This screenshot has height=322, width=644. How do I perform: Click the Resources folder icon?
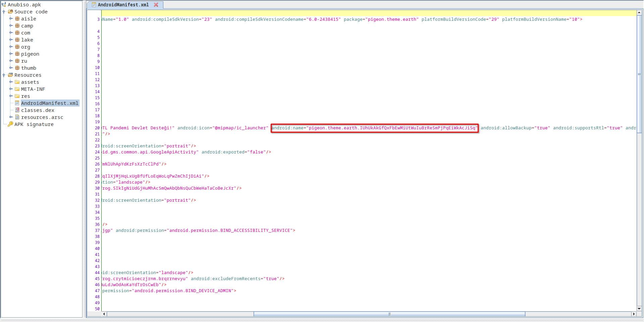coord(10,75)
